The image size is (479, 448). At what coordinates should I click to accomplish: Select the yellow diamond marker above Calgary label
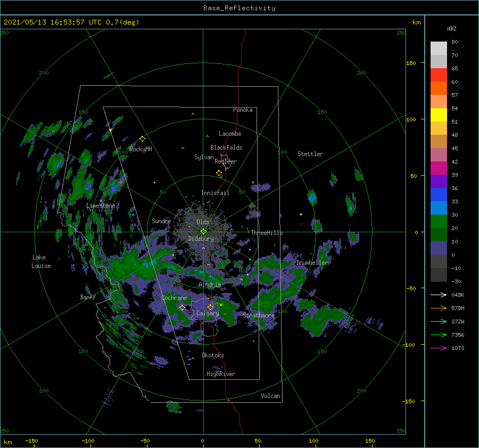pos(210,307)
